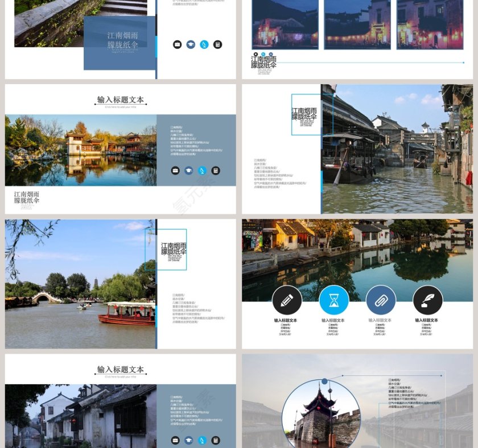Click the clipboard icon on the pavilion slide
This screenshot has height=448, width=478.
[216, 169]
